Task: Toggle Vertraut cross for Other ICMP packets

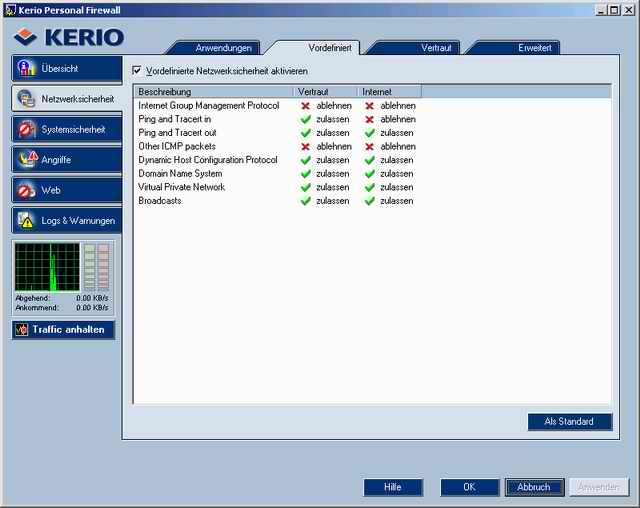Action: (x=305, y=146)
